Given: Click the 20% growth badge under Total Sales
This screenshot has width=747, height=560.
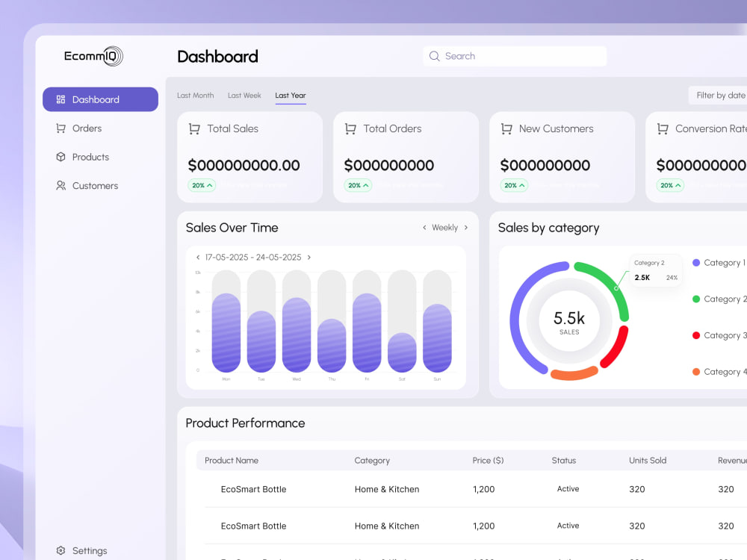Looking at the screenshot, I should pos(202,185).
